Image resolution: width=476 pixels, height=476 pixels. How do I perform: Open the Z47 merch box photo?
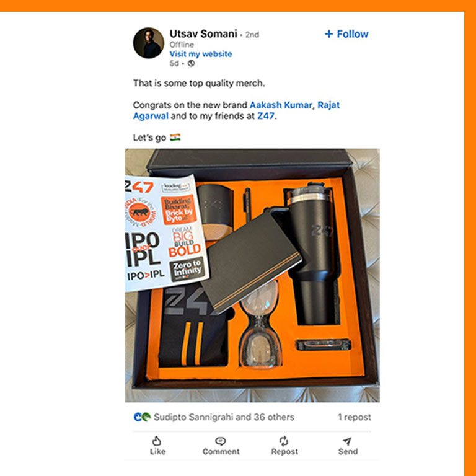252,275
